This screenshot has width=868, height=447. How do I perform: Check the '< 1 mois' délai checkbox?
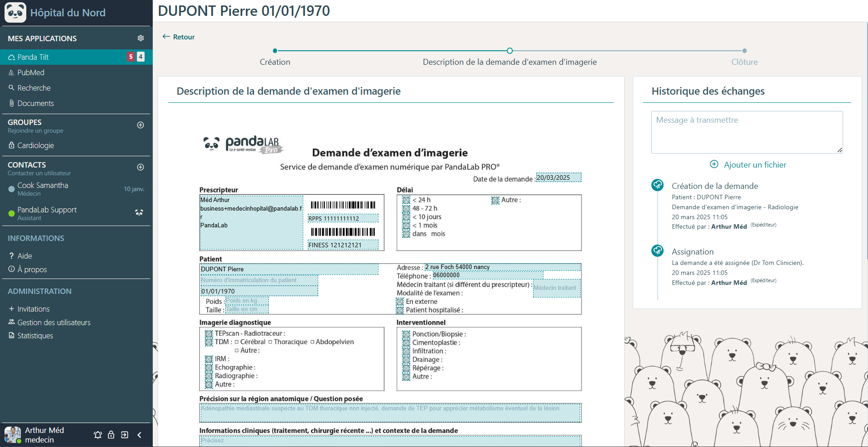pos(406,226)
